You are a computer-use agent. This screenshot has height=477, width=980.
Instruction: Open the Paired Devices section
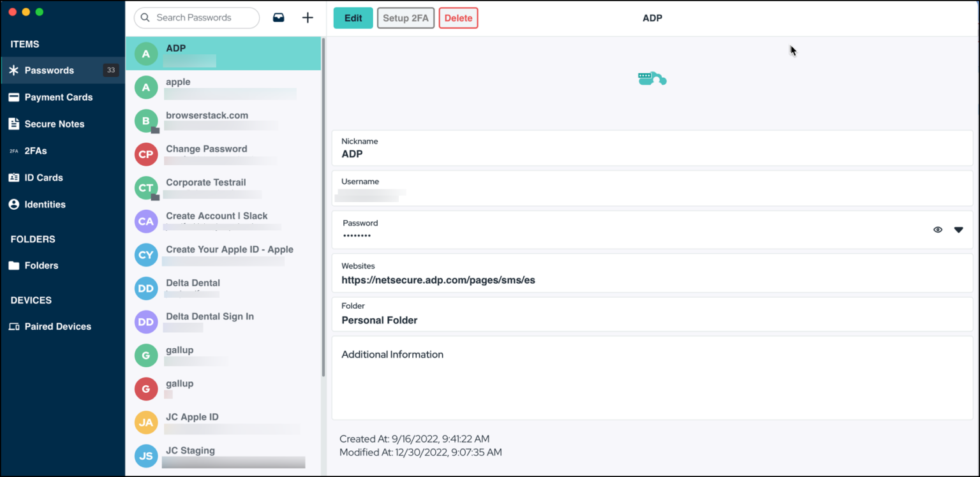(x=58, y=326)
